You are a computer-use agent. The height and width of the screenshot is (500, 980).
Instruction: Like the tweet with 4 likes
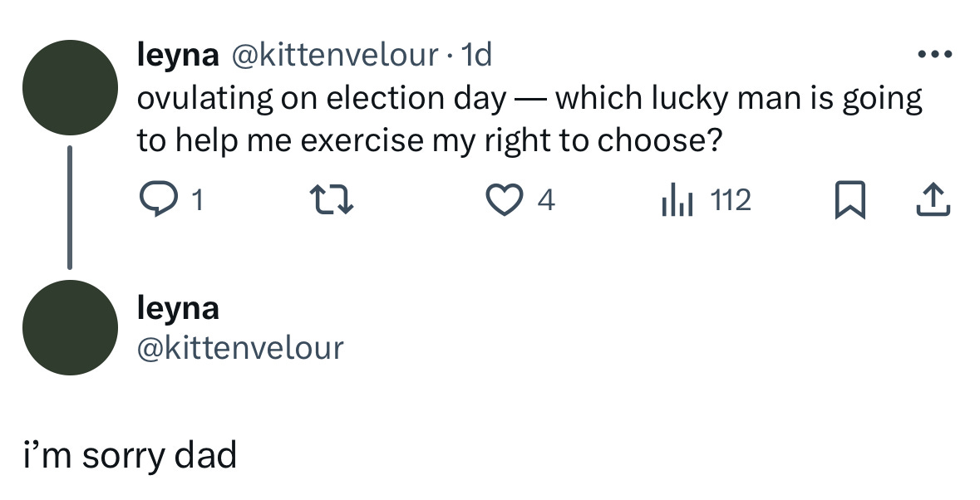501,200
